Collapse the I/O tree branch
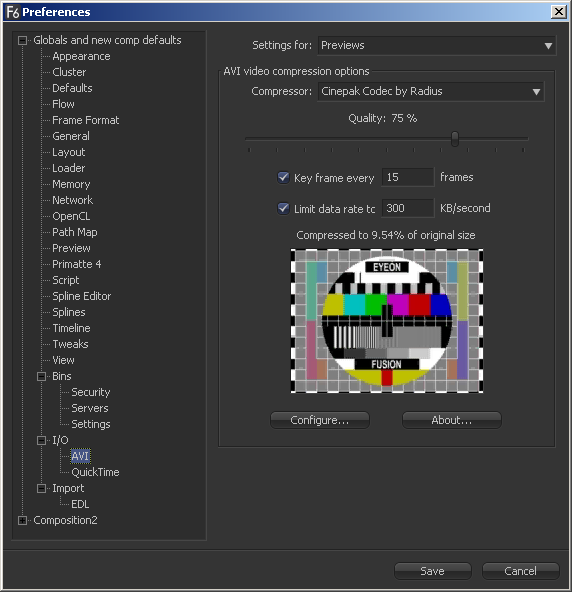Viewport: 572px width, 592px height. point(42,441)
